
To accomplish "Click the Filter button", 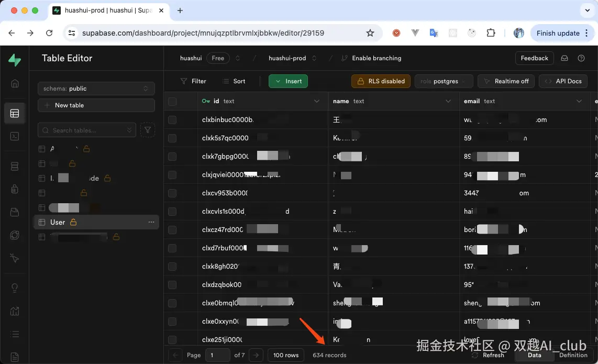I will click(x=193, y=81).
